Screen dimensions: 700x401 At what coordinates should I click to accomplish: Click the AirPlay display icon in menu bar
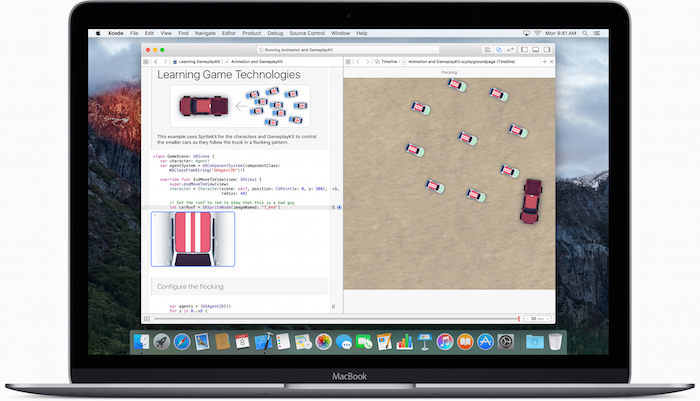tap(526, 33)
